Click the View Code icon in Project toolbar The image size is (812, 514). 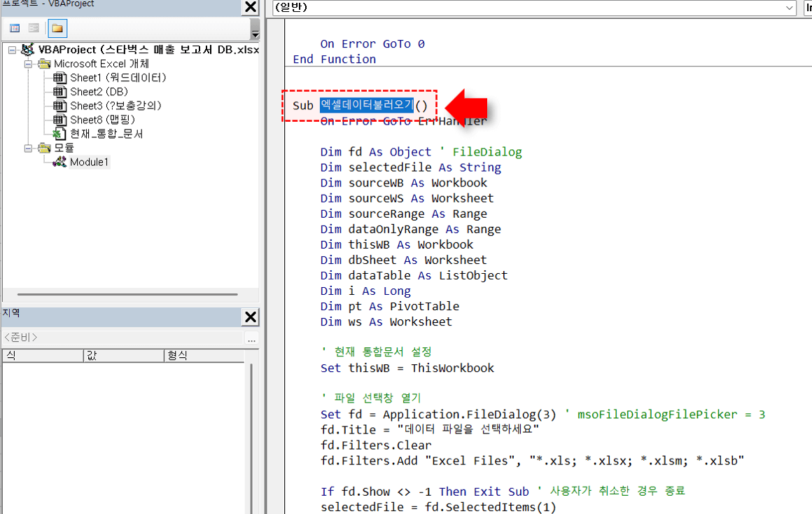coord(15,28)
